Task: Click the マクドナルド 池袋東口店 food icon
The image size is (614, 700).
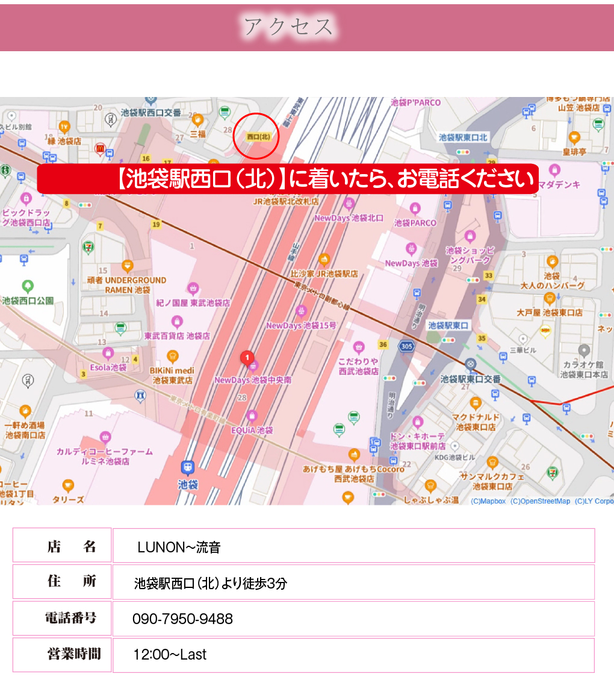Action: (x=476, y=403)
